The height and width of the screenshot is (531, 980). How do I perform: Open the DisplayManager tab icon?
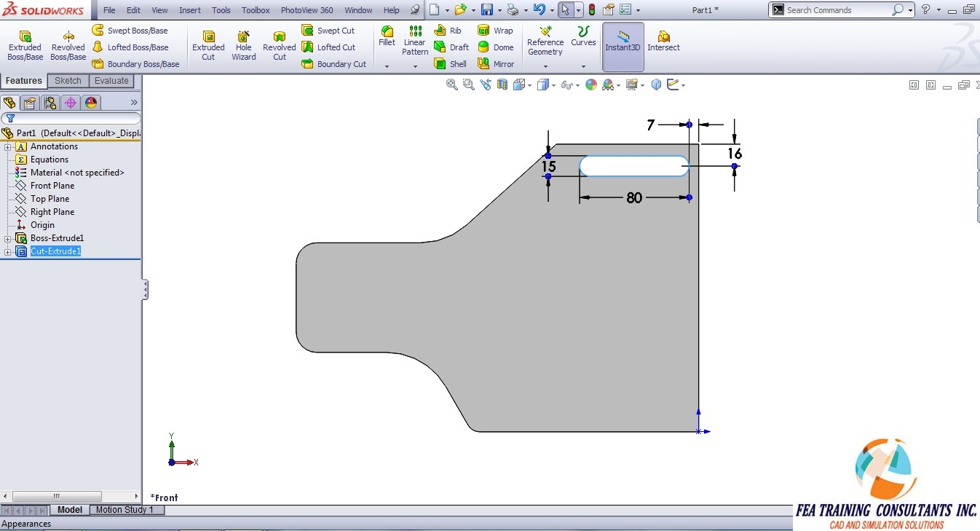tap(91, 103)
